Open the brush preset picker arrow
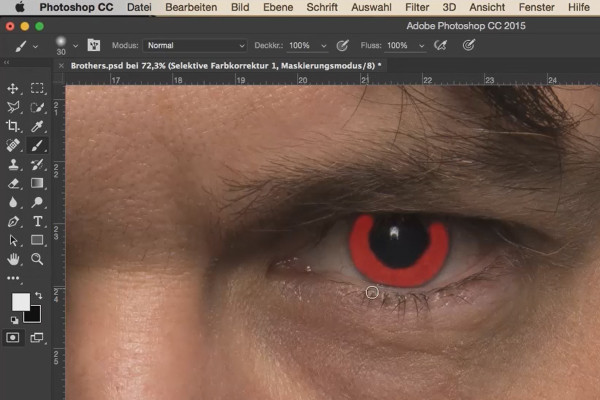Viewport: 600px width, 400px height. 75,46
